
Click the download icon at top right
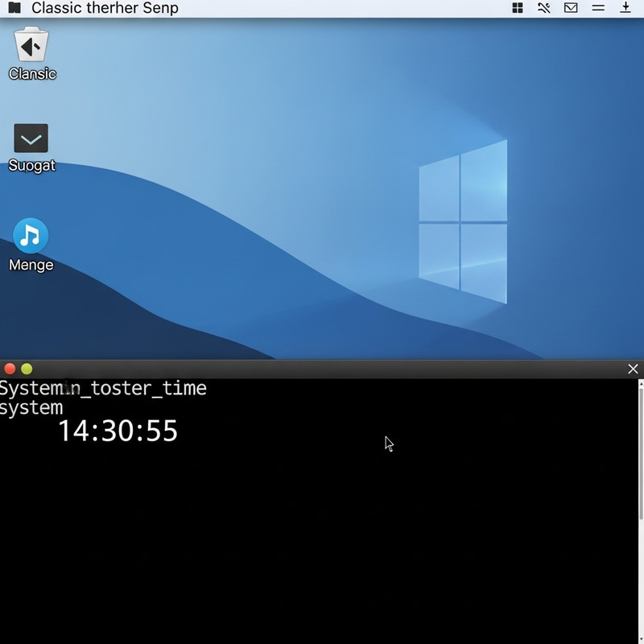626,8
